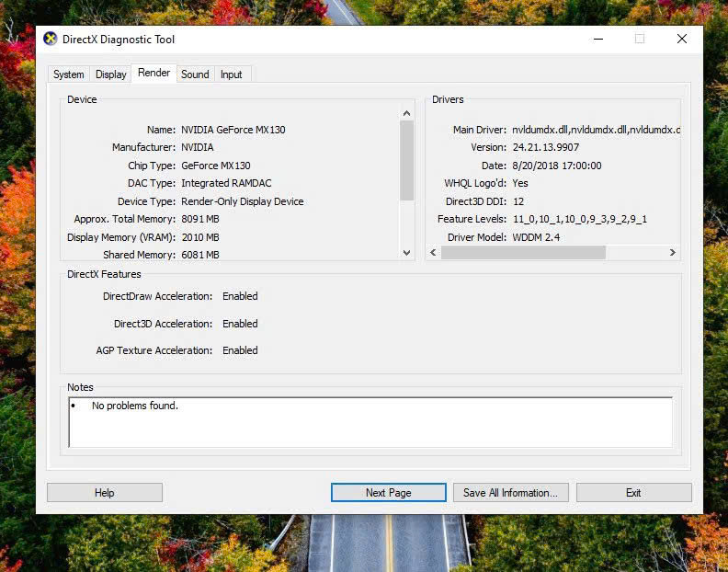This screenshot has height=572, width=728.
Task: Click the Feature Levels value 11_0,10_1
Action: [x=580, y=219]
